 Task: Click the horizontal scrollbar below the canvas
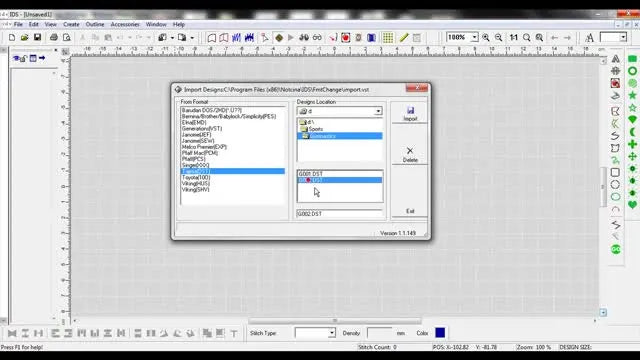[335, 321]
